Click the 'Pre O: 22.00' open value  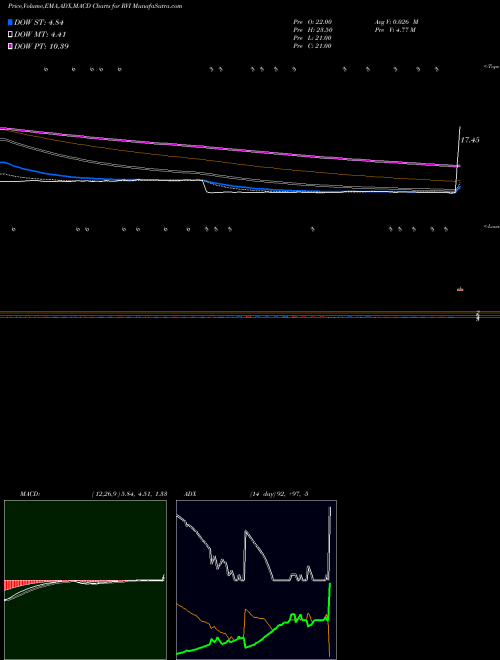click(x=313, y=22)
